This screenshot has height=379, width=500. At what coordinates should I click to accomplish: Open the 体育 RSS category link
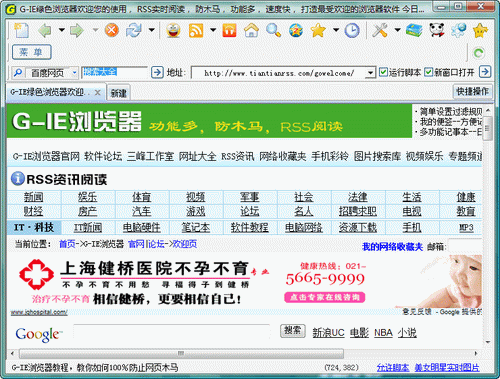pos(142,197)
